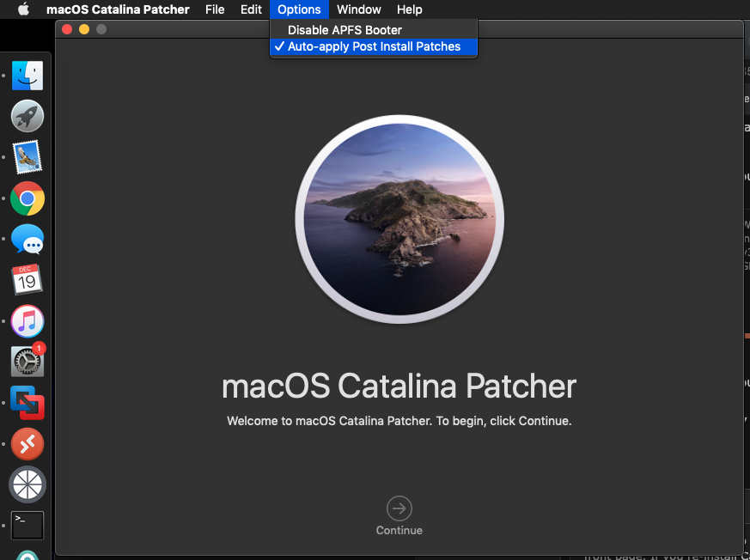The image size is (750, 560).
Task: Open Messages app in the dock
Action: tap(27, 239)
